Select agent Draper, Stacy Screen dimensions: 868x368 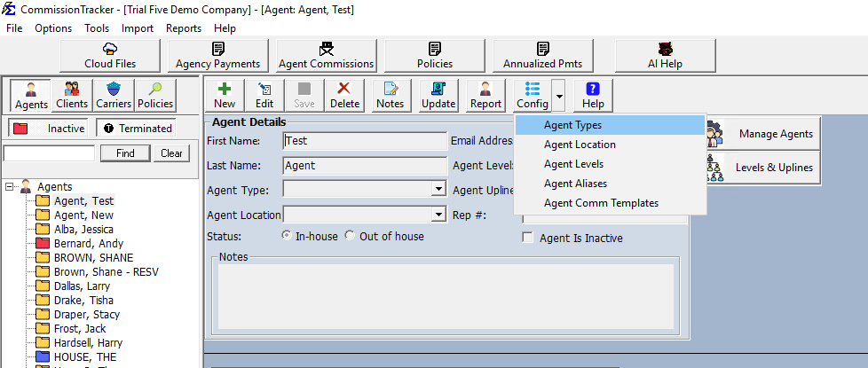point(87,314)
